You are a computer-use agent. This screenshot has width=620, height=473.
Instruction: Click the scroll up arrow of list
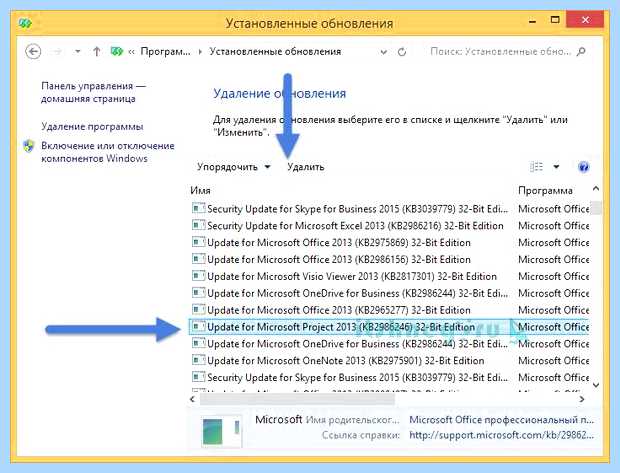click(x=596, y=189)
